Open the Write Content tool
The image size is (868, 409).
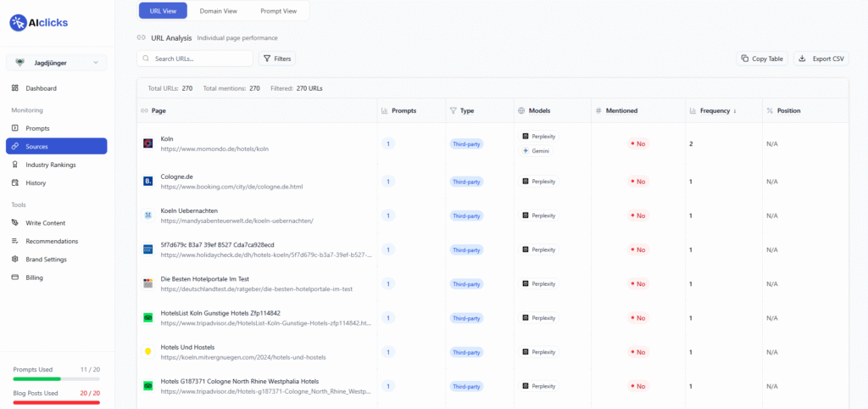[45, 223]
